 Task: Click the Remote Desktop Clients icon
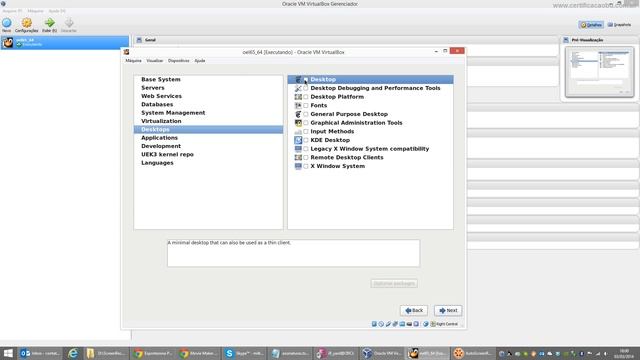298,158
